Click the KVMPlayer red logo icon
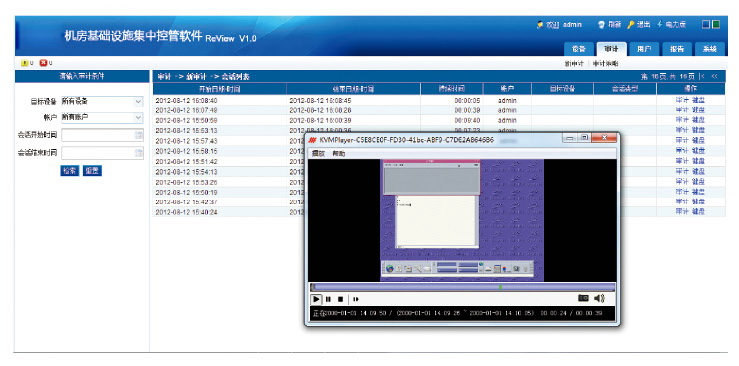 pos(312,140)
